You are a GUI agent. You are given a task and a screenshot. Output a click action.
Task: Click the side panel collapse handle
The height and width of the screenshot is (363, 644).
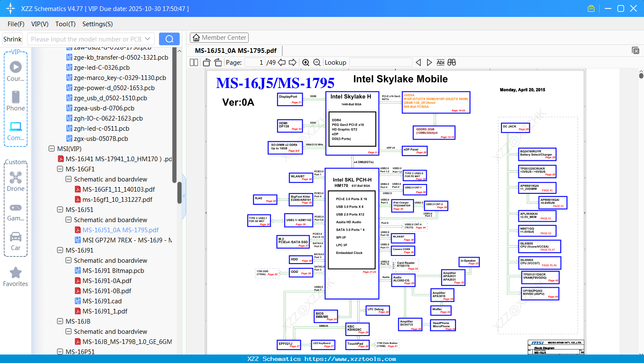[184, 196]
